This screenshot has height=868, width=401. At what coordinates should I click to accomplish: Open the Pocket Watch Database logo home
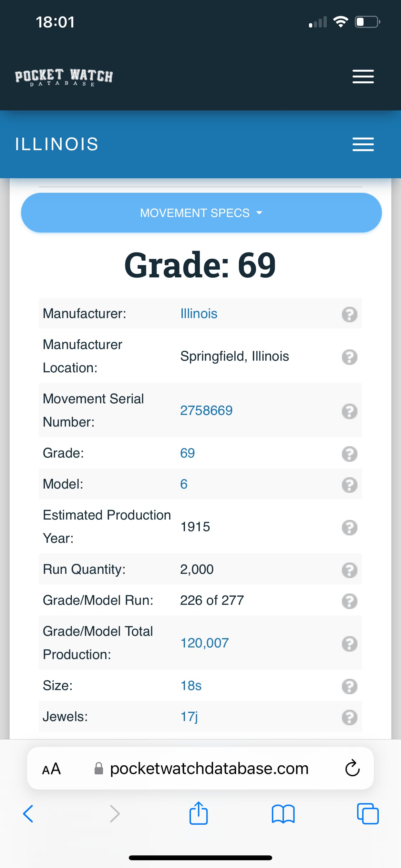pos(64,77)
